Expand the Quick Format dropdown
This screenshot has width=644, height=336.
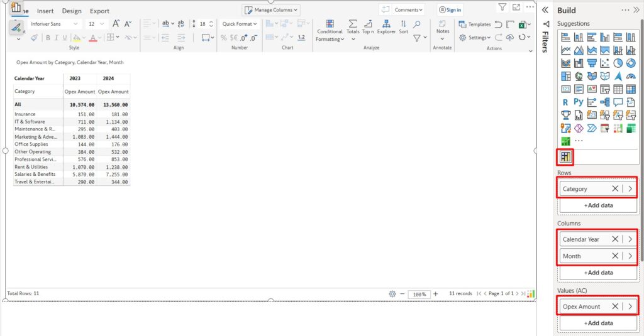pos(240,24)
